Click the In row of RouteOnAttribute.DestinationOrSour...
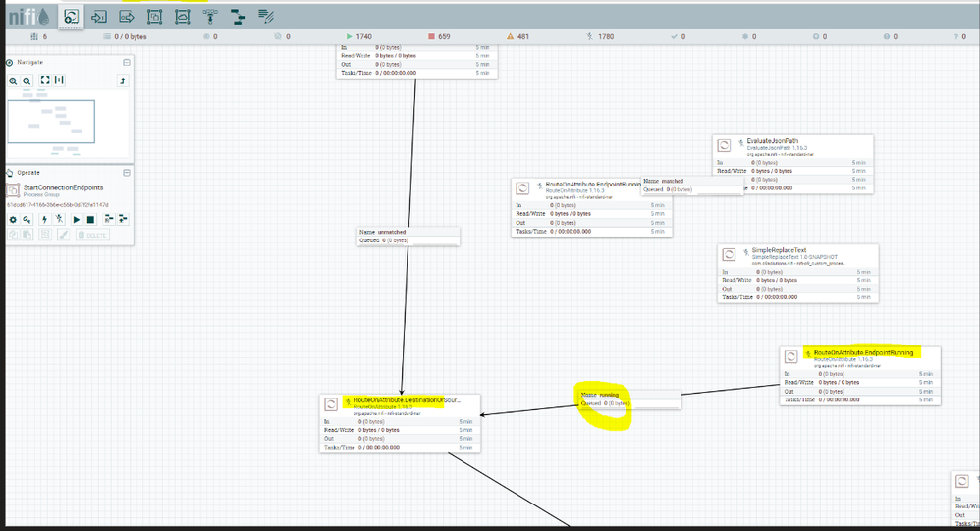Screen dimensions: 980x531 [400, 422]
